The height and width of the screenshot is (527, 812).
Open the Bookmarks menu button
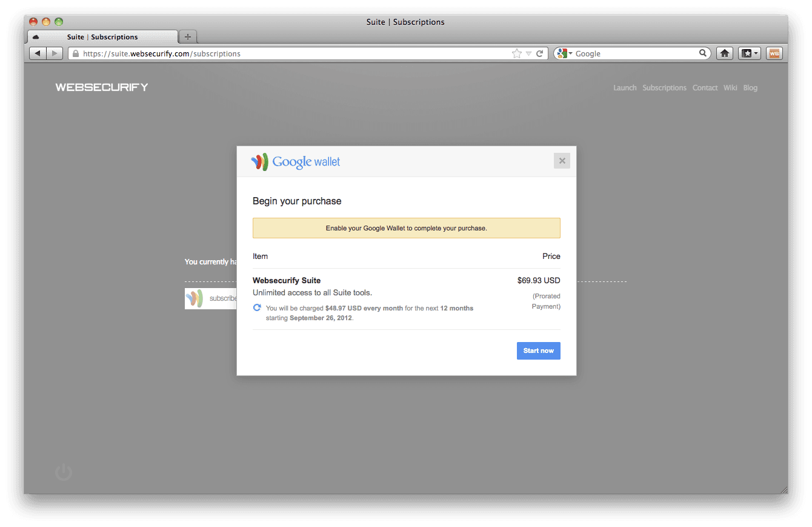(x=750, y=53)
